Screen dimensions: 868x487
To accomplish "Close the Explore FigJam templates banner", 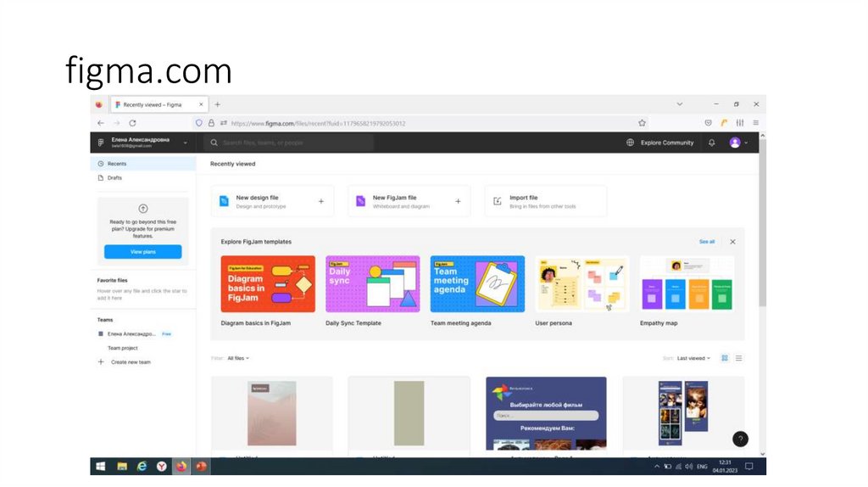I will tap(732, 242).
